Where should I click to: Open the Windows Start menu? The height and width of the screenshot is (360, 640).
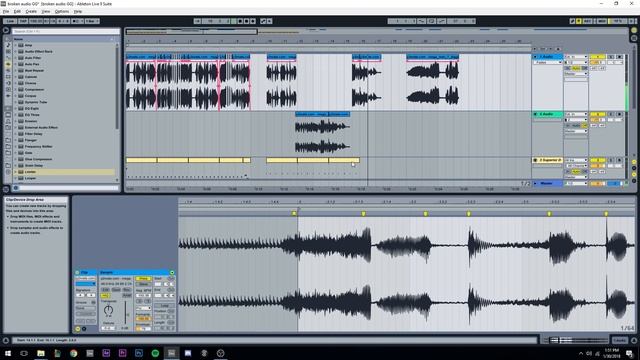pos(8,353)
